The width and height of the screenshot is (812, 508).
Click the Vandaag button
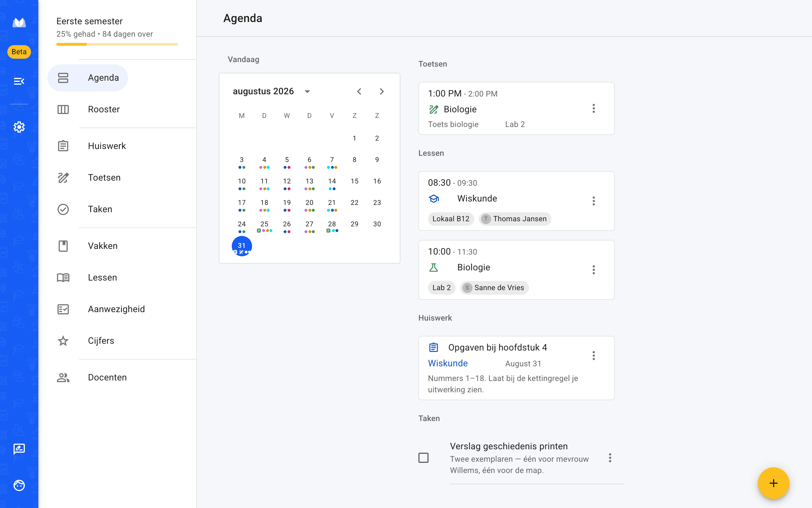244,60
